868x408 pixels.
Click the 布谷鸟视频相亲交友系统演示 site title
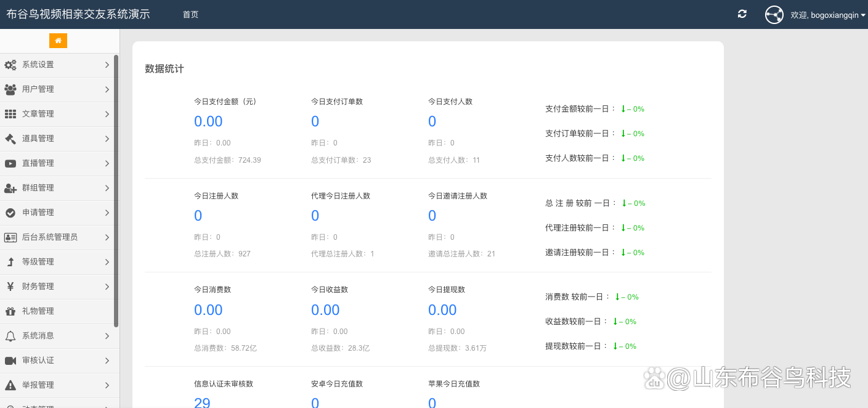78,14
